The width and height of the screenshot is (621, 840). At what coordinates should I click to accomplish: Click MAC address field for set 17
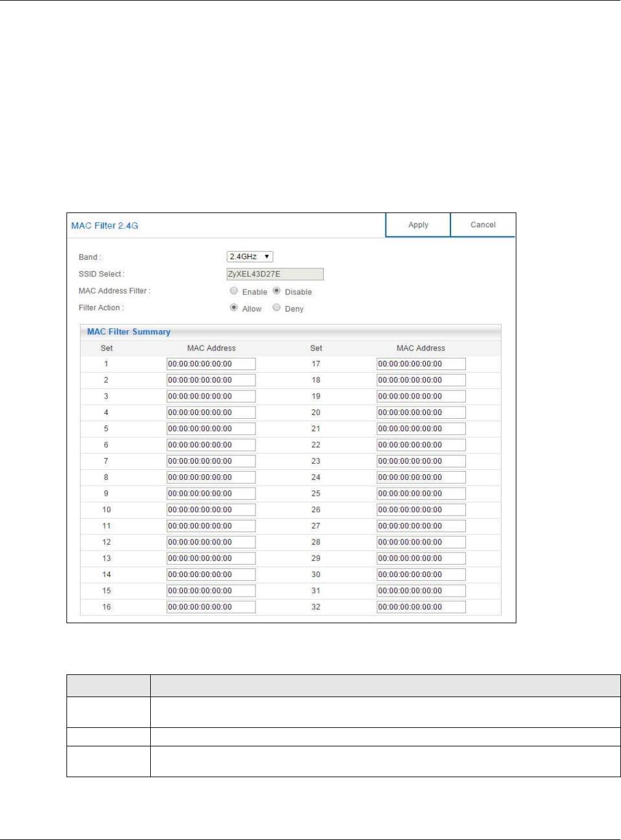(421, 364)
